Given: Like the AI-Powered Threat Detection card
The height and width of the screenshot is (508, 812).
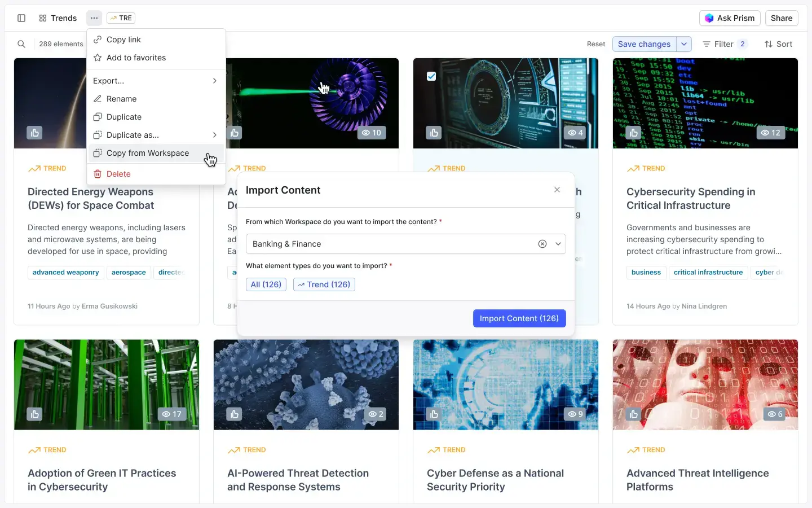Looking at the screenshot, I should click(x=235, y=414).
